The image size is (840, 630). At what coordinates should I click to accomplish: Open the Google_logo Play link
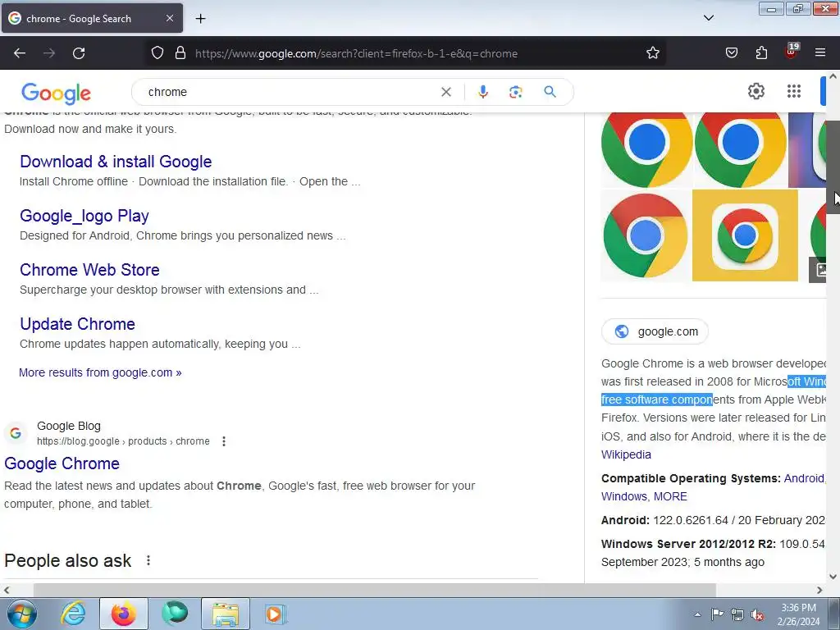point(84,216)
